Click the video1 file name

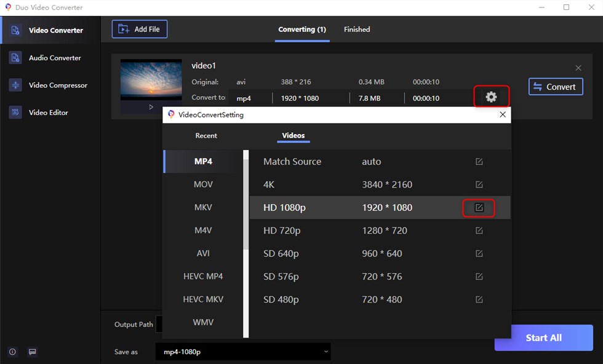[x=204, y=66]
